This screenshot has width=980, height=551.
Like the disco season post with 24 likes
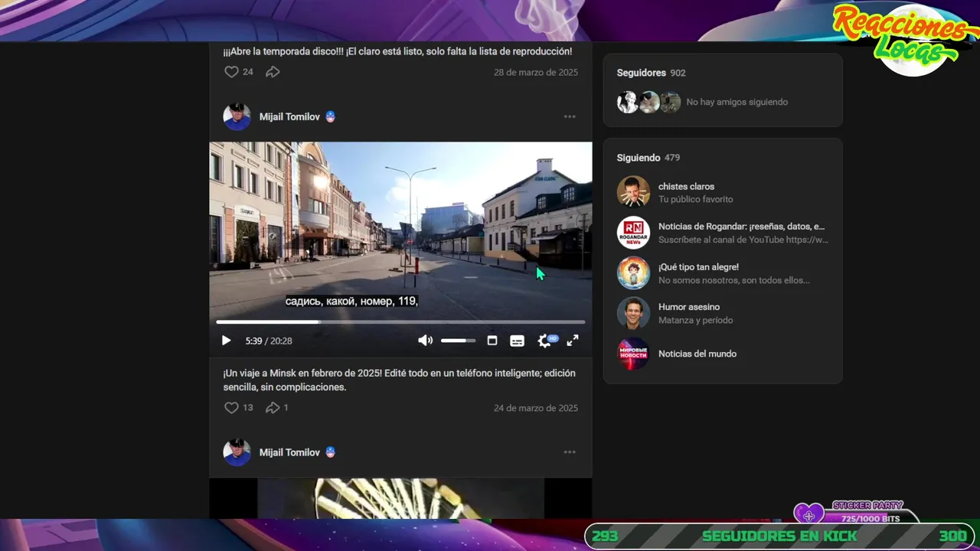(231, 72)
